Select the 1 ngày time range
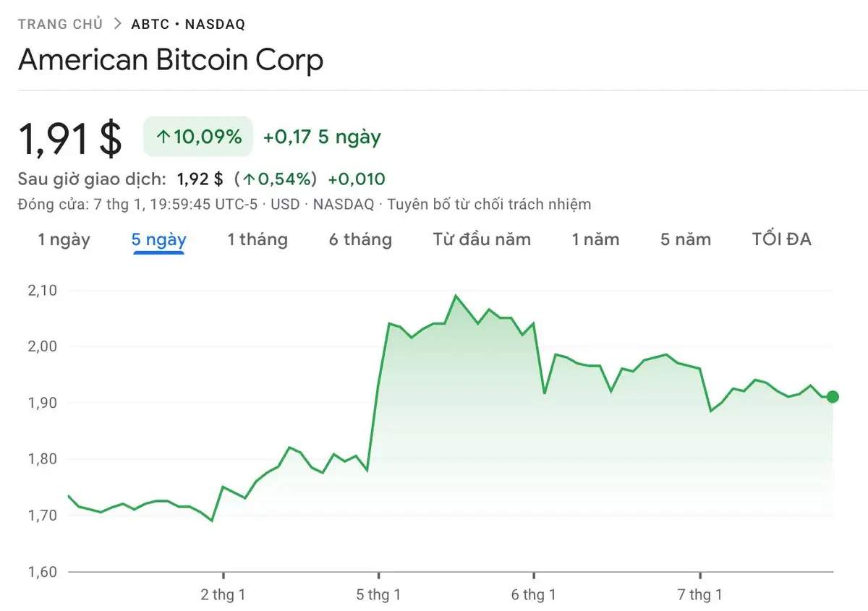This screenshot has height=611, width=868. tap(64, 239)
